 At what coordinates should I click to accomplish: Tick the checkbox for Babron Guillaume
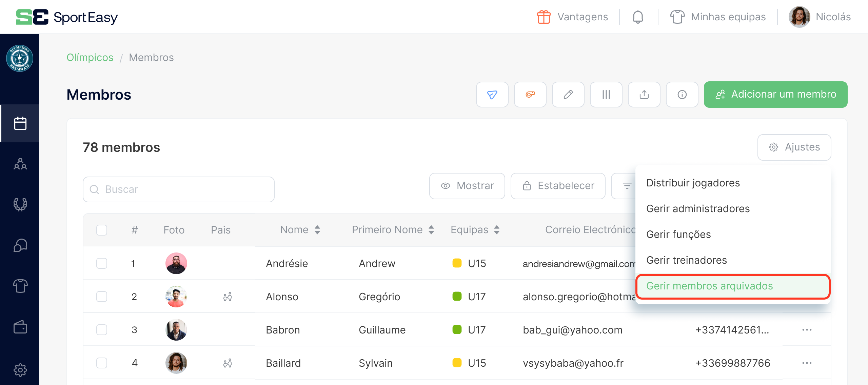(x=102, y=329)
